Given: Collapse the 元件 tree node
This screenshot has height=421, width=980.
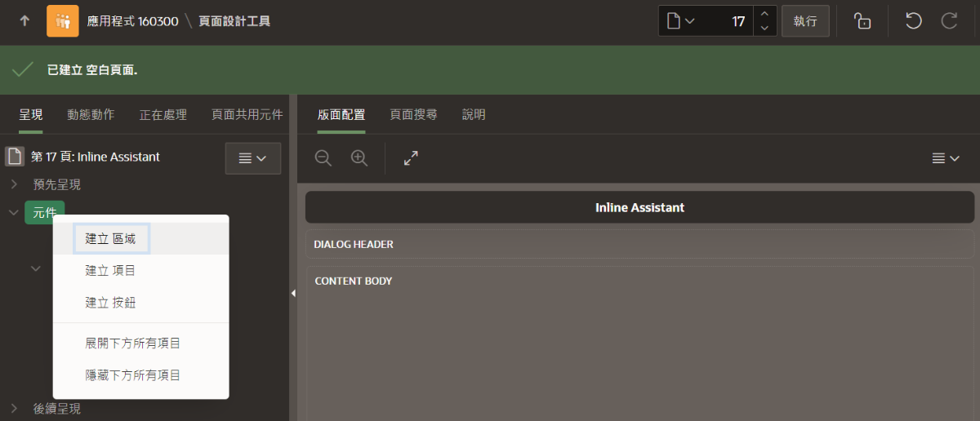Looking at the screenshot, I should tap(14, 212).
